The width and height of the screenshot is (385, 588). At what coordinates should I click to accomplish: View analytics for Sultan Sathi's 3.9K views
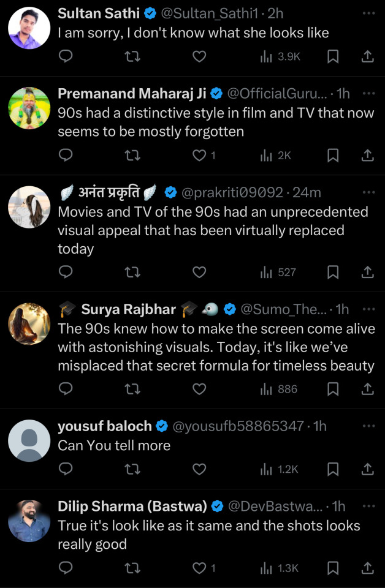pyautogui.click(x=280, y=56)
